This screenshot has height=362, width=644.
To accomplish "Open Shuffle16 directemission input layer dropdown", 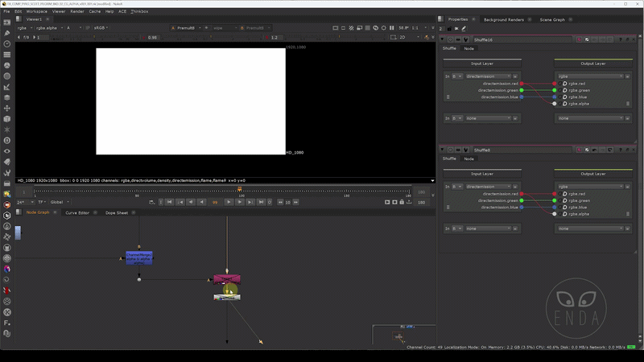I will (x=489, y=76).
